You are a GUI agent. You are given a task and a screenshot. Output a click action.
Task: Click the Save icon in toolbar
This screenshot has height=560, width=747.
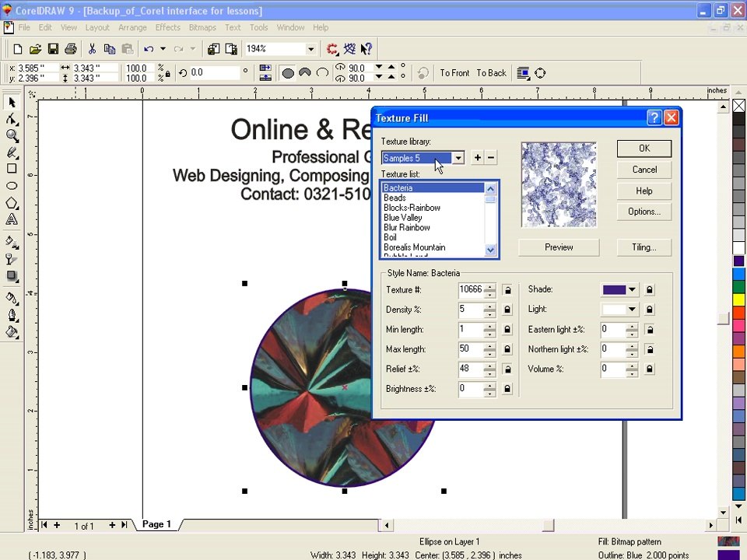(x=53, y=49)
